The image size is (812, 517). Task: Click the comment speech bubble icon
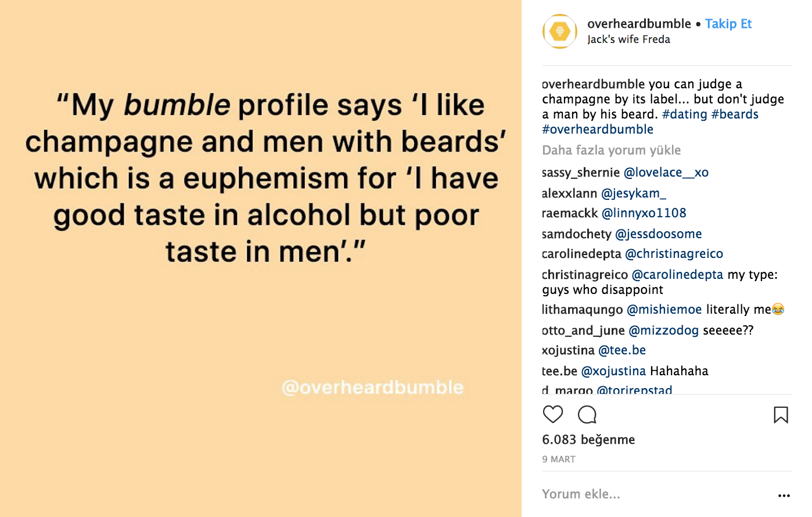587,415
